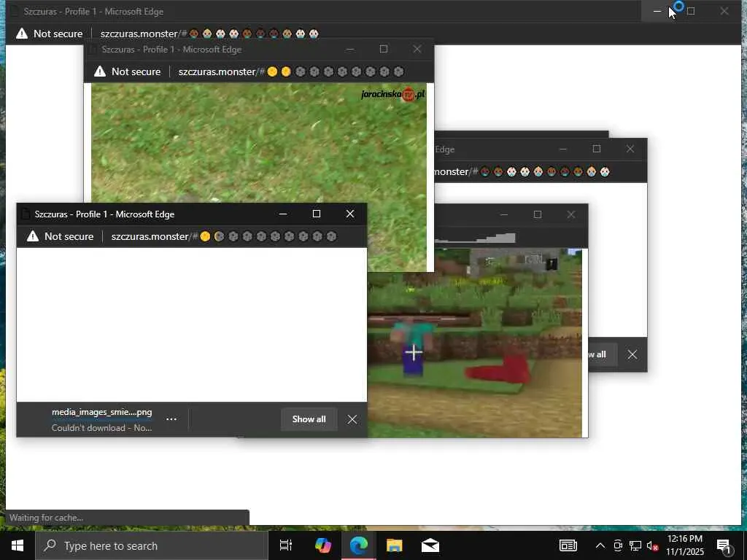Maximize the half-hidden right-side Edge window
Viewport: 747px width, 560px height.
tap(597, 149)
